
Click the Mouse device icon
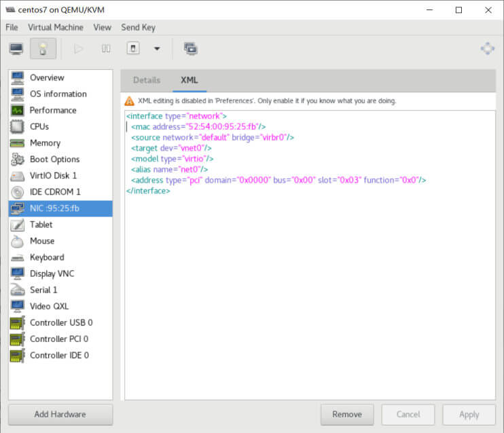point(18,241)
